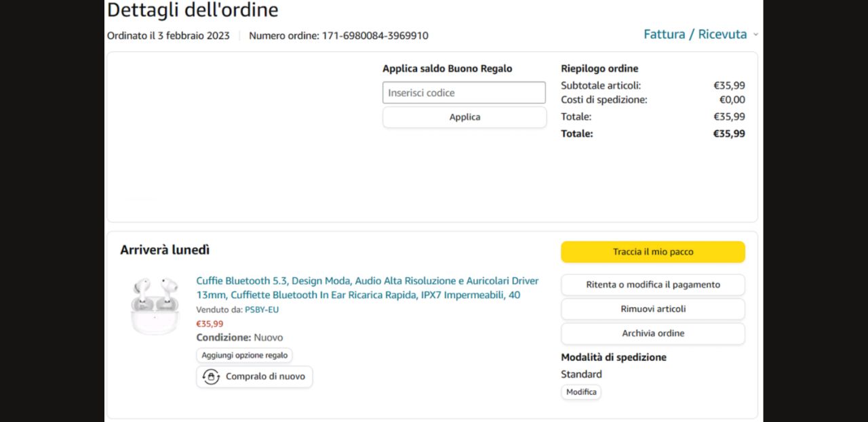The height and width of the screenshot is (422, 868).
Task: Focus the Inserisci codice gift code field
Action: click(x=464, y=93)
